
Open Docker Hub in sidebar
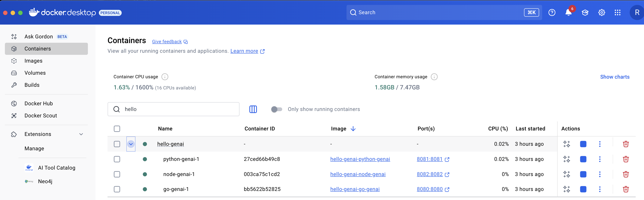pos(46,104)
